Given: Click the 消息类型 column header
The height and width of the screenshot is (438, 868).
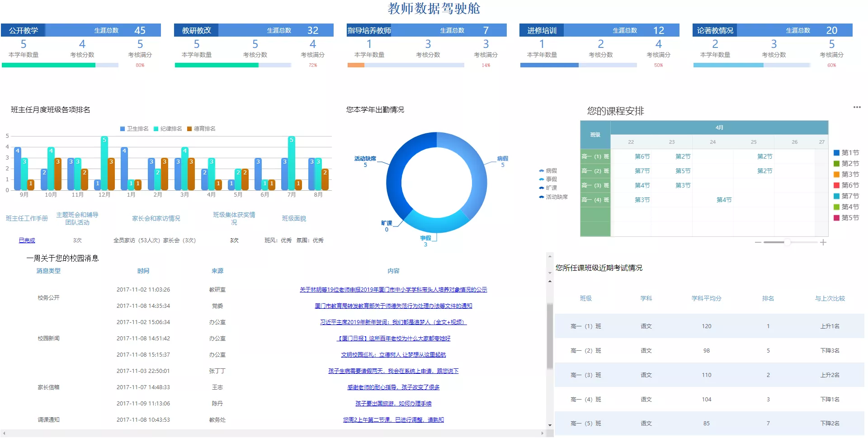Looking at the screenshot, I should (x=48, y=271).
